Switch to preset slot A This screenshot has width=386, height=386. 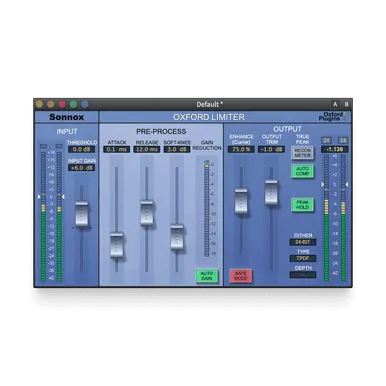coord(335,104)
